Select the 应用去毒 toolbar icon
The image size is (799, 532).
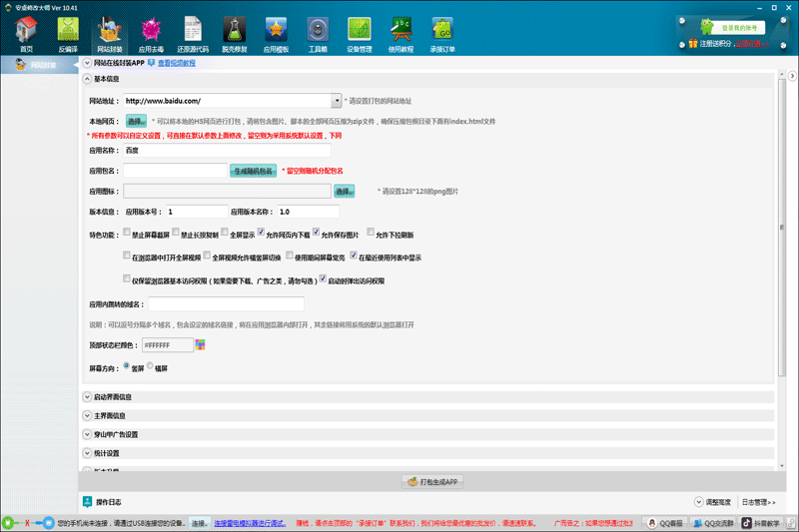point(151,34)
